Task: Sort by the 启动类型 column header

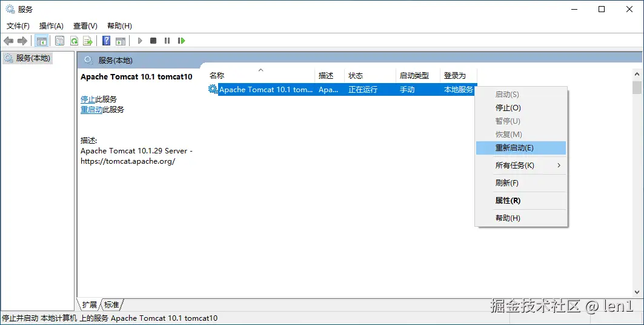Action: tap(417, 75)
